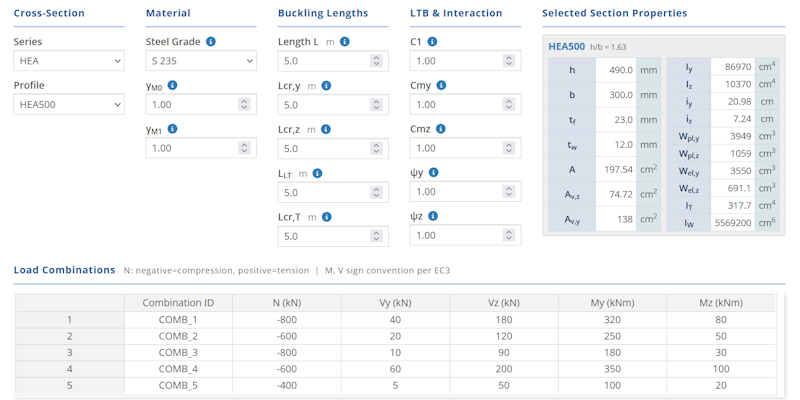Viewport: 800px width, 400px height.
Task: Click info icon next to Steel Grade
Action: click(x=211, y=42)
